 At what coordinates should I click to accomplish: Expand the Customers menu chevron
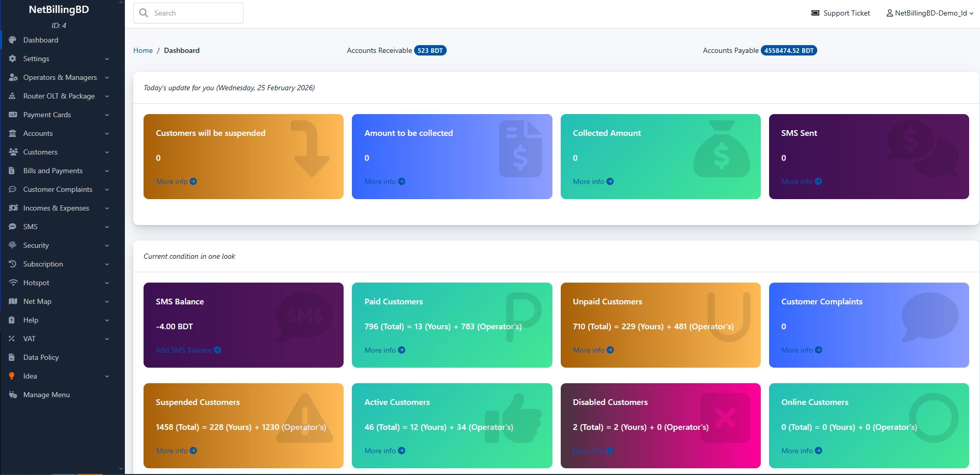pos(107,152)
